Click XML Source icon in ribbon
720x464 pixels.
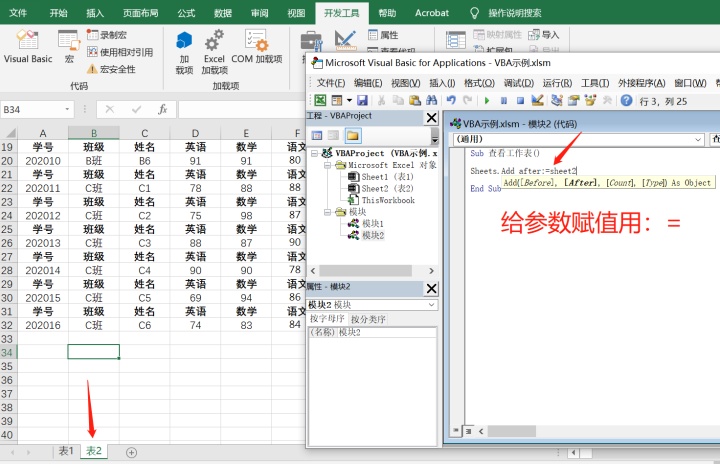[456, 40]
